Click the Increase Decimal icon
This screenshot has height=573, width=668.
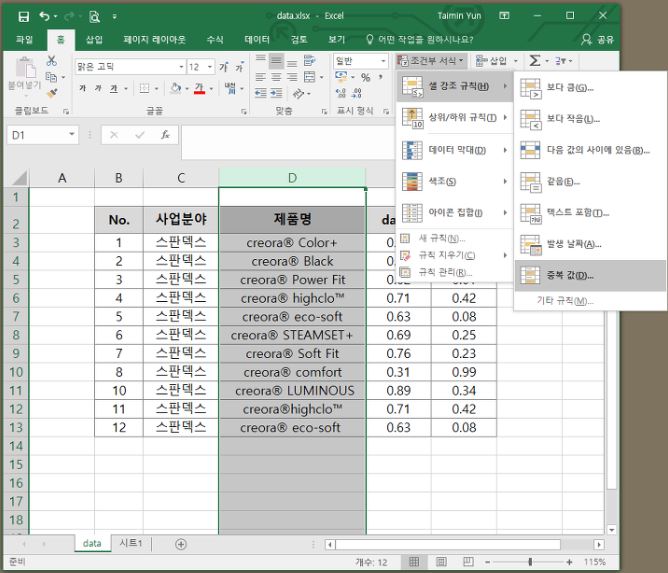[341, 93]
